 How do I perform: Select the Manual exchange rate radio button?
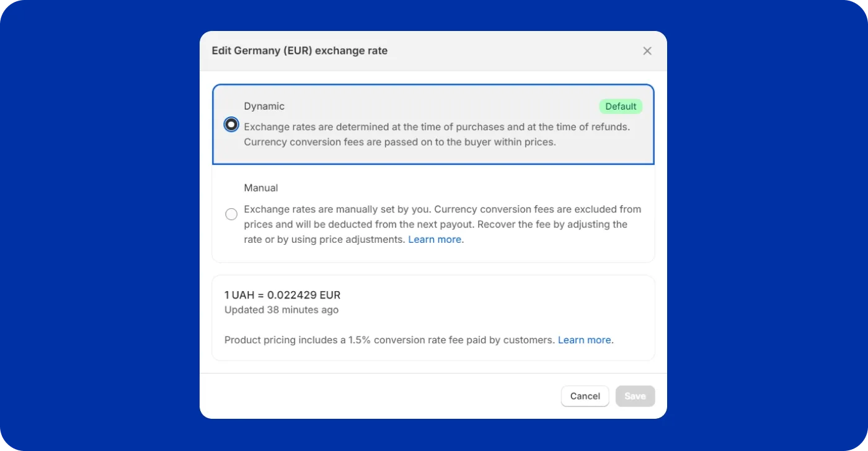click(231, 214)
